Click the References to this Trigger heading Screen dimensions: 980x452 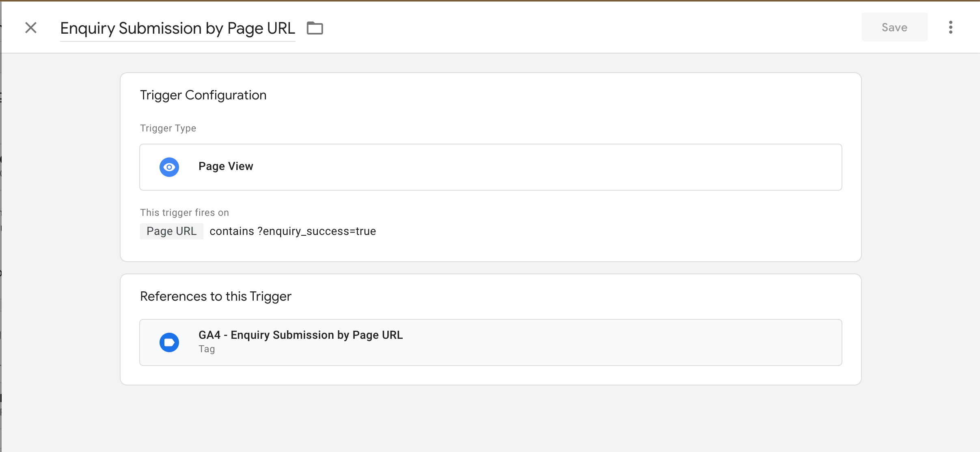(x=216, y=296)
